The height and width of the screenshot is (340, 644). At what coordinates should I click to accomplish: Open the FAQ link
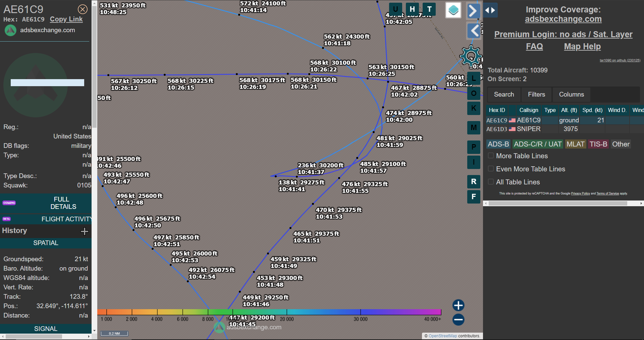534,46
